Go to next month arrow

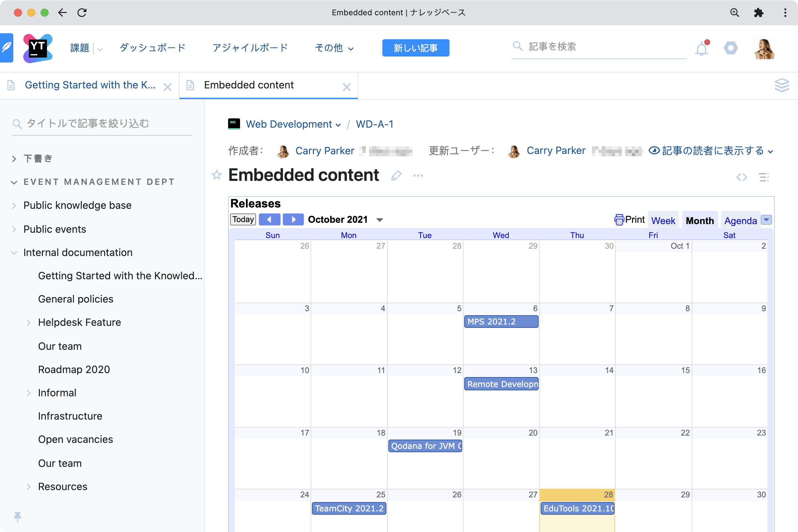click(x=293, y=219)
